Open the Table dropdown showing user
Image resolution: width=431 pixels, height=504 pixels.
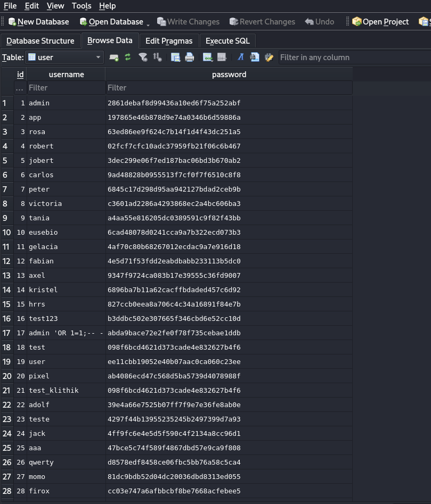click(x=64, y=57)
